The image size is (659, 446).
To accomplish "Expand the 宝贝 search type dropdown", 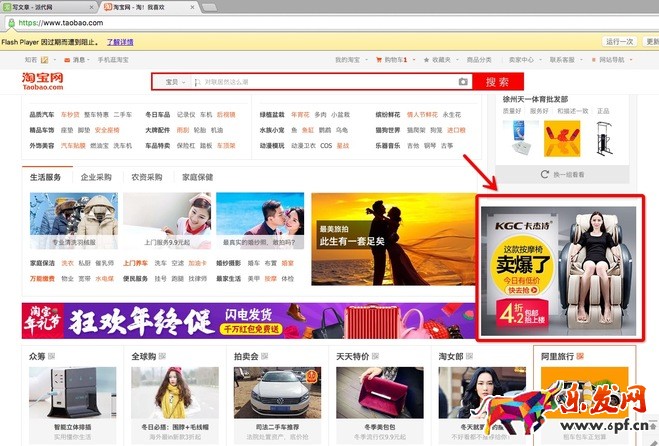I will coord(174,82).
